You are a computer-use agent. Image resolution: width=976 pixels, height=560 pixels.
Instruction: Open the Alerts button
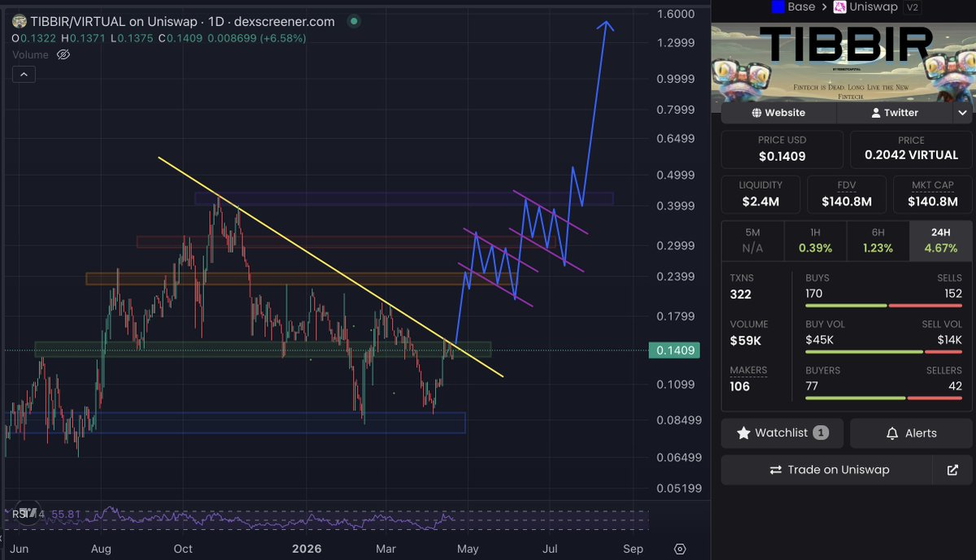coord(911,433)
